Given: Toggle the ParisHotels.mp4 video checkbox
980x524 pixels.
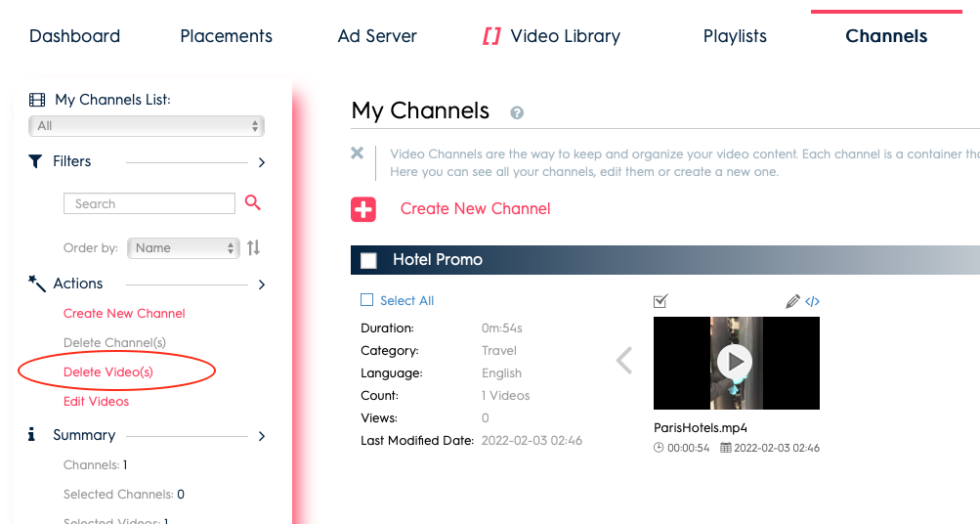Looking at the screenshot, I should coord(660,301).
